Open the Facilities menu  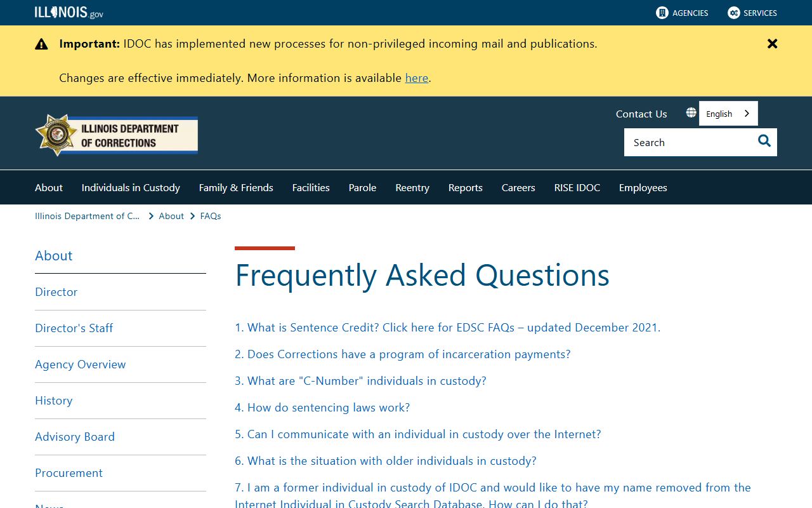(x=311, y=187)
